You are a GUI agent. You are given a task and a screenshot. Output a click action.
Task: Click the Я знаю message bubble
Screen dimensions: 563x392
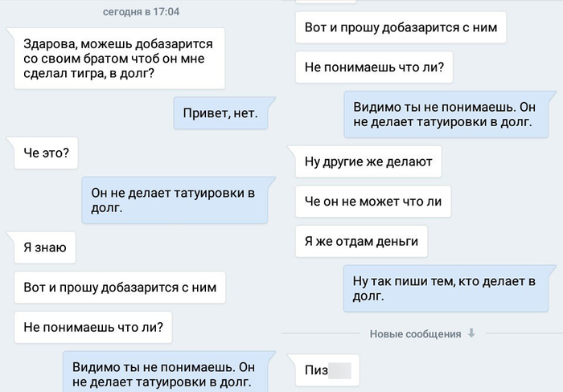[45, 247]
